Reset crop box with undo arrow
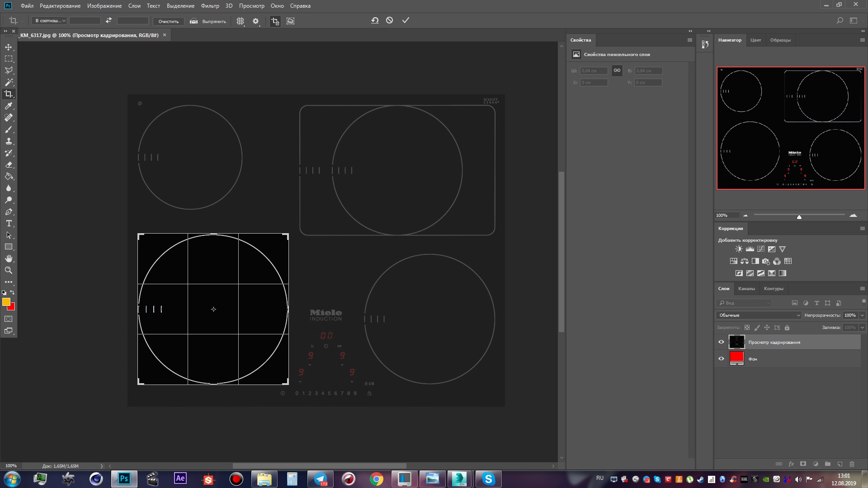This screenshot has height=488, width=868. [375, 20]
